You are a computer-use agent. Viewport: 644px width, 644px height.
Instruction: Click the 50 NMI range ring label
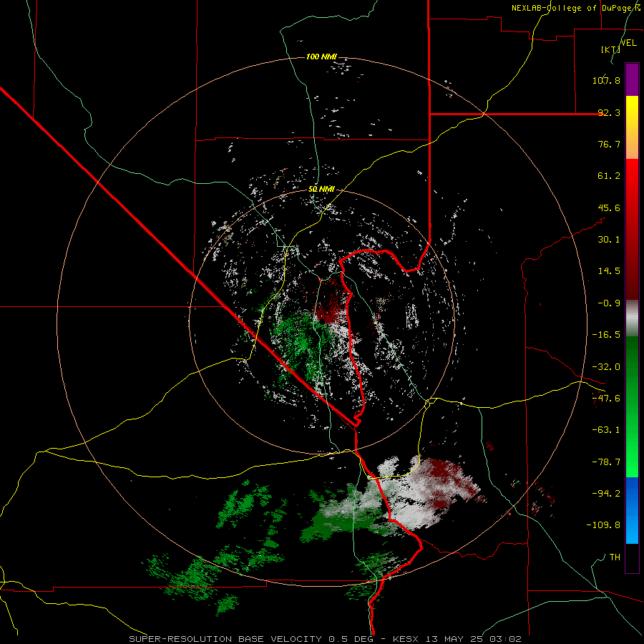coord(321,189)
